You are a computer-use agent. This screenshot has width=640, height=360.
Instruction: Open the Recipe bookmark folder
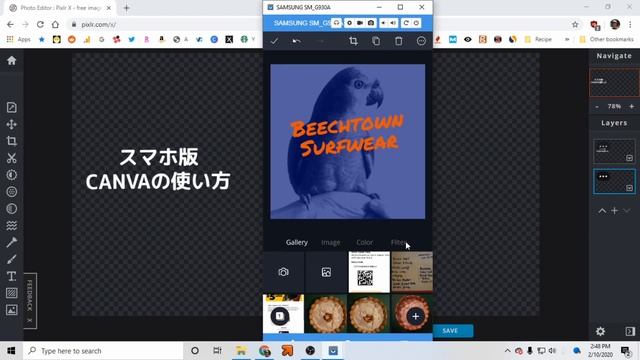pos(538,39)
